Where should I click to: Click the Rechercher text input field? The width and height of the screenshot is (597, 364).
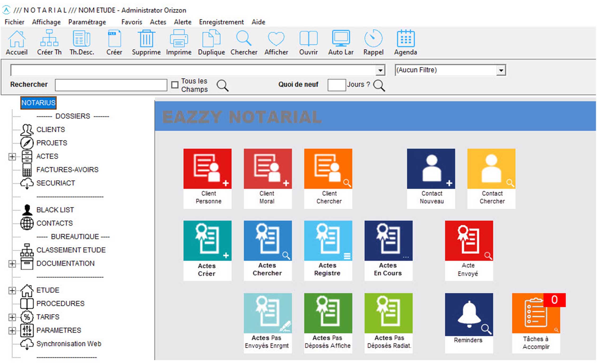point(111,85)
